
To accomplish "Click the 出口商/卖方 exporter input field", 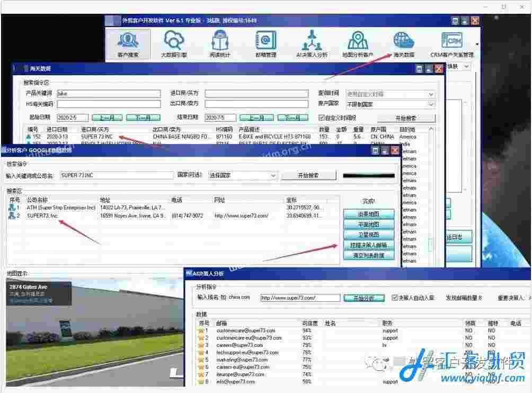I will 256,104.
